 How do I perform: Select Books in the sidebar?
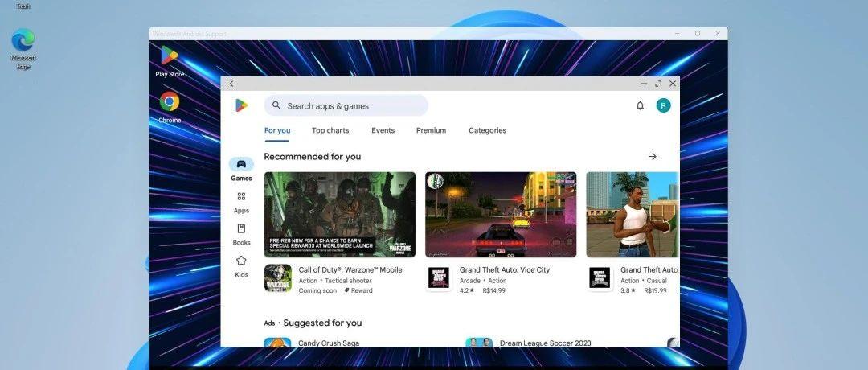(241, 234)
